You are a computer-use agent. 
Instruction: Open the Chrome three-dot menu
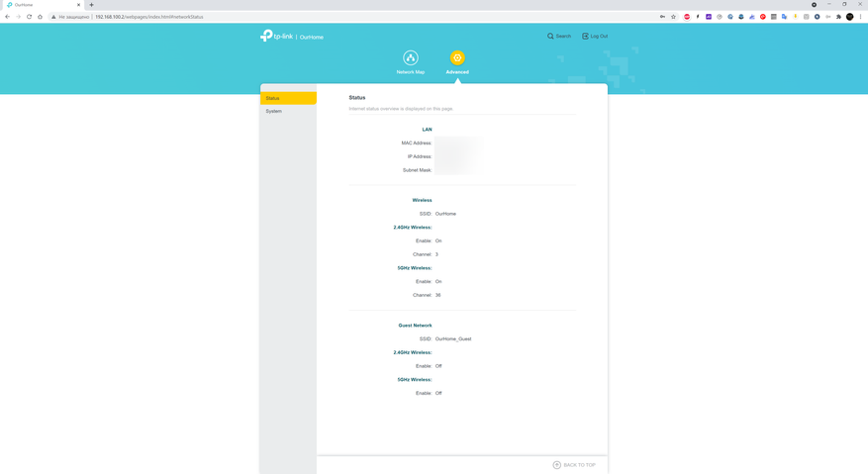(860, 17)
